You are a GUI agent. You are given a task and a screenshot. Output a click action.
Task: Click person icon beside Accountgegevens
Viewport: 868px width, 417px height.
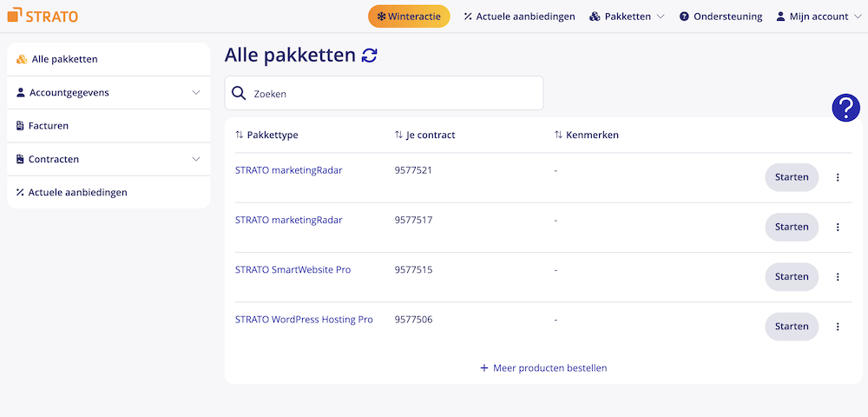[x=21, y=92]
